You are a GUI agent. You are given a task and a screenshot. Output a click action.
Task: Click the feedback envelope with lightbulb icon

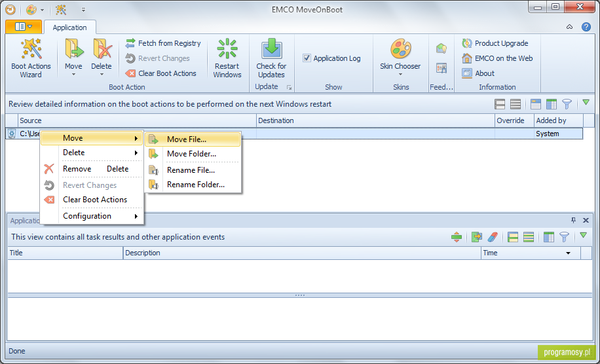click(x=441, y=48)
